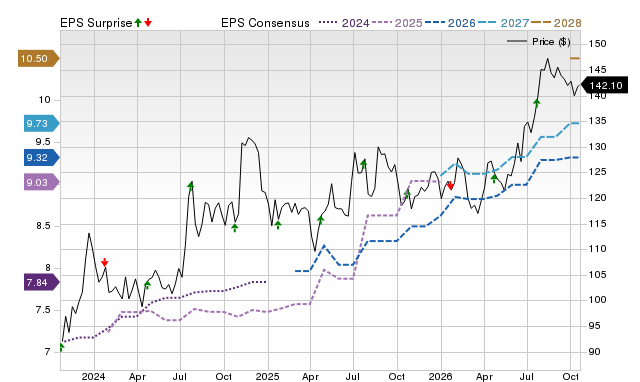
Task: Click the 142.10 current price tag
Action: coord(604,85)
